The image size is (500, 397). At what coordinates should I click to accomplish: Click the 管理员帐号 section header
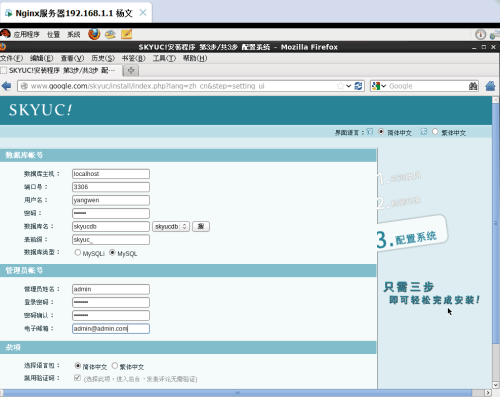188,271
